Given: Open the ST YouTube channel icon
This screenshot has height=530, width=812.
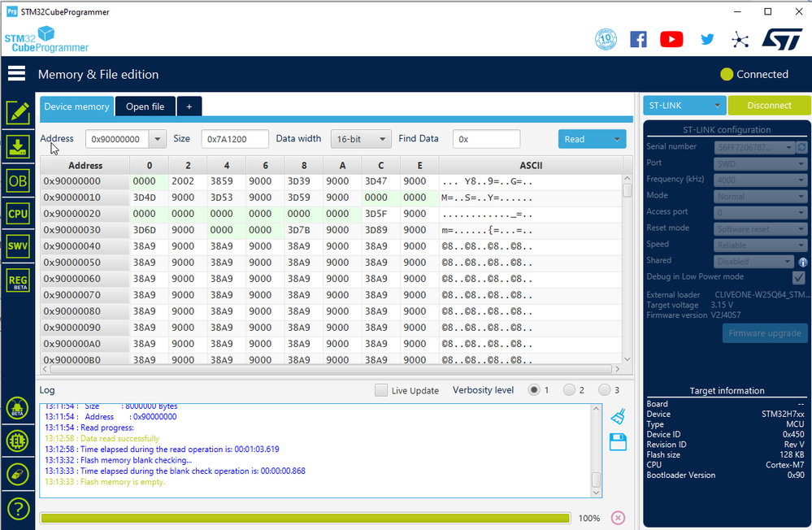Looking at the screenshot, I should [x=671, y=39].
